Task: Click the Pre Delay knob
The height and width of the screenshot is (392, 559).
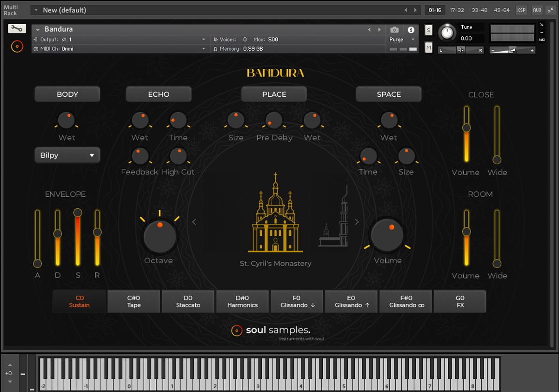Action: tap(274, 120)
